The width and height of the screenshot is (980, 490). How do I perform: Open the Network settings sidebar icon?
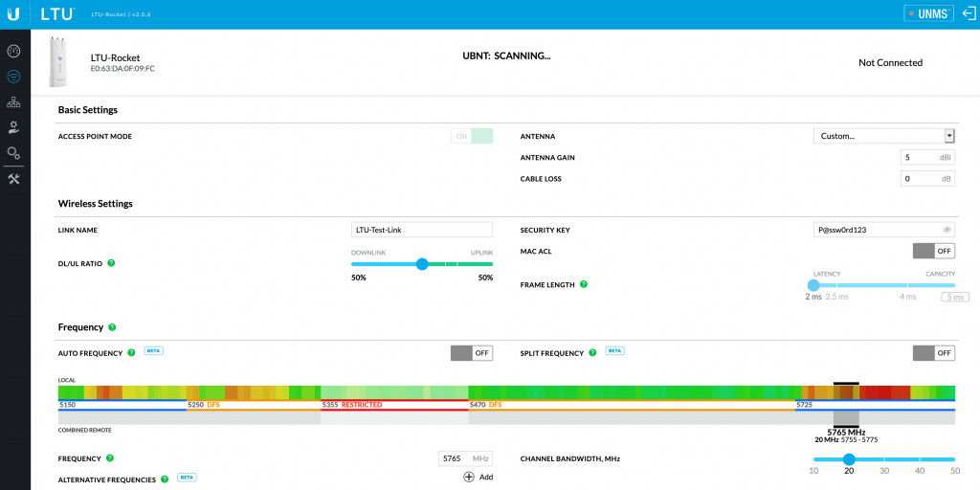click(x=13, y=102)
